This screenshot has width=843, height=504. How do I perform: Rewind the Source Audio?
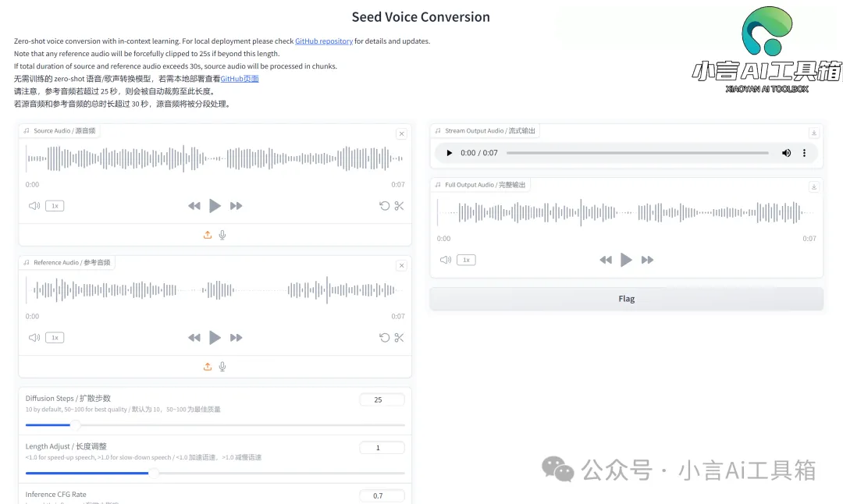pos(194,206)
